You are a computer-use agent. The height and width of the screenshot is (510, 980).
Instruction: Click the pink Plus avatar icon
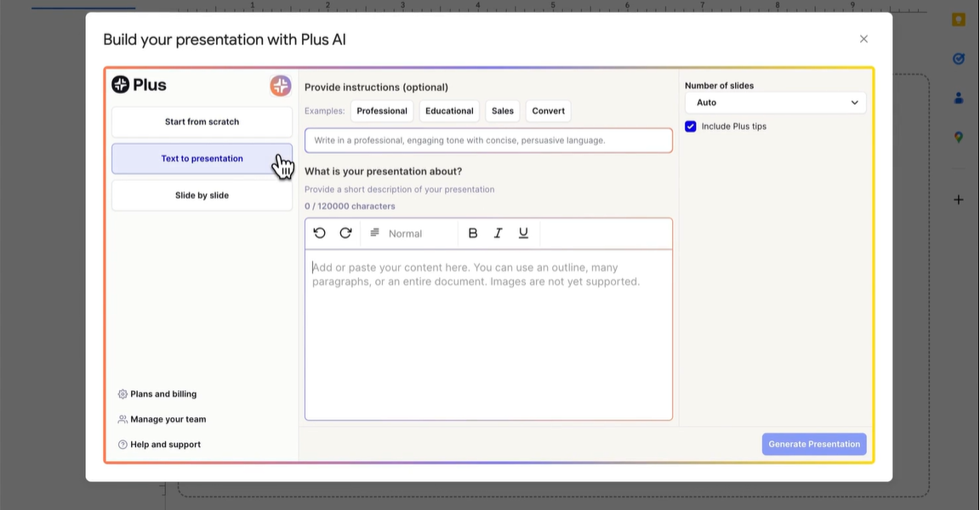click(x=280, y=85)
